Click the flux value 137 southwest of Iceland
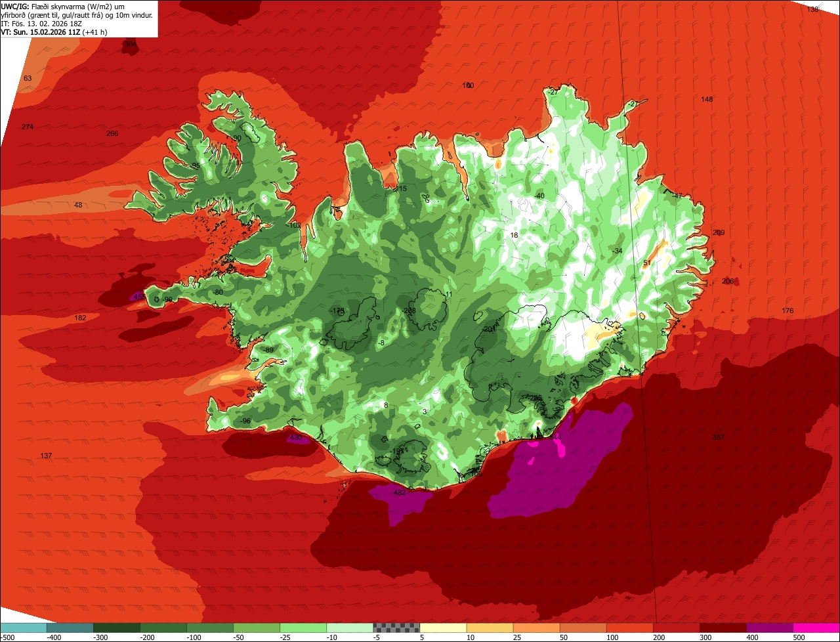The height and width of the screenshot is (642, 840). (46, 456)
